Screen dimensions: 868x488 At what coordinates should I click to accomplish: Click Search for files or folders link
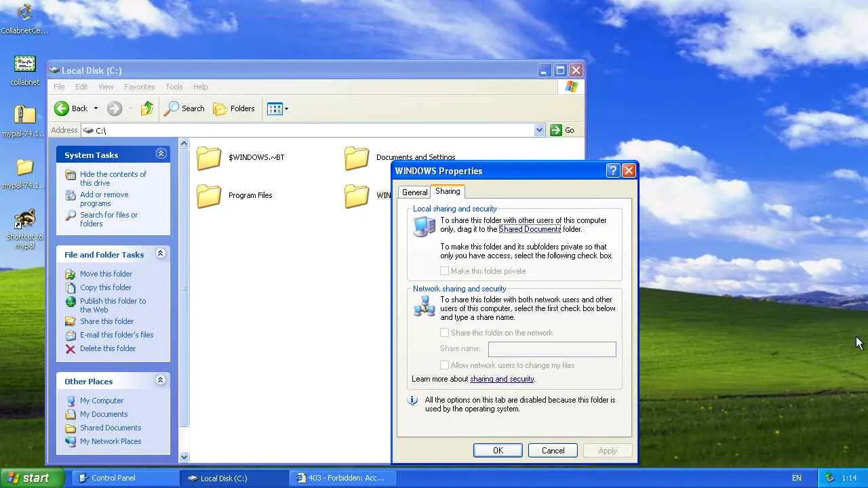[x=108, y=219]
